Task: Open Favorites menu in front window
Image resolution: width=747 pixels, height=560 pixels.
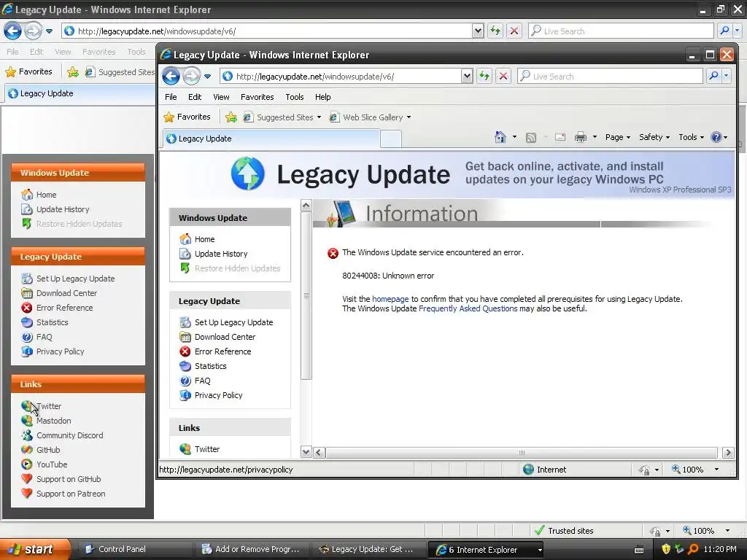Action: click(x=258, y=97)
